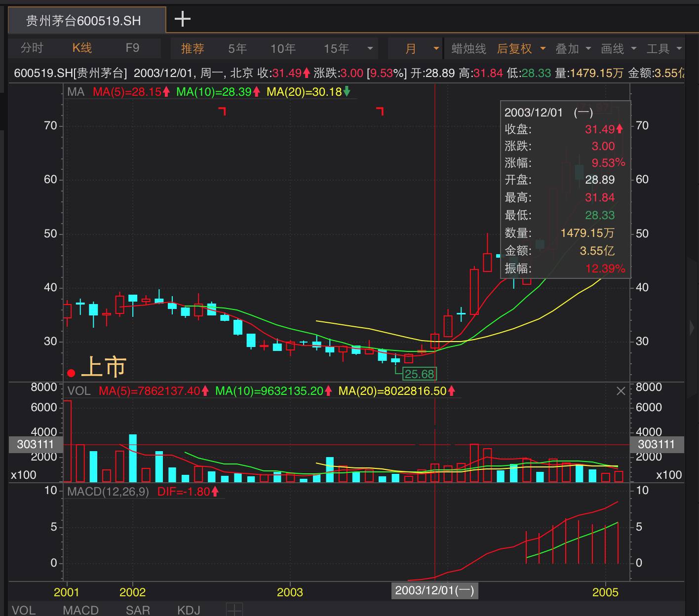Click the MA label in the price chart
This screenshot has height=616, width=699.
76,91
